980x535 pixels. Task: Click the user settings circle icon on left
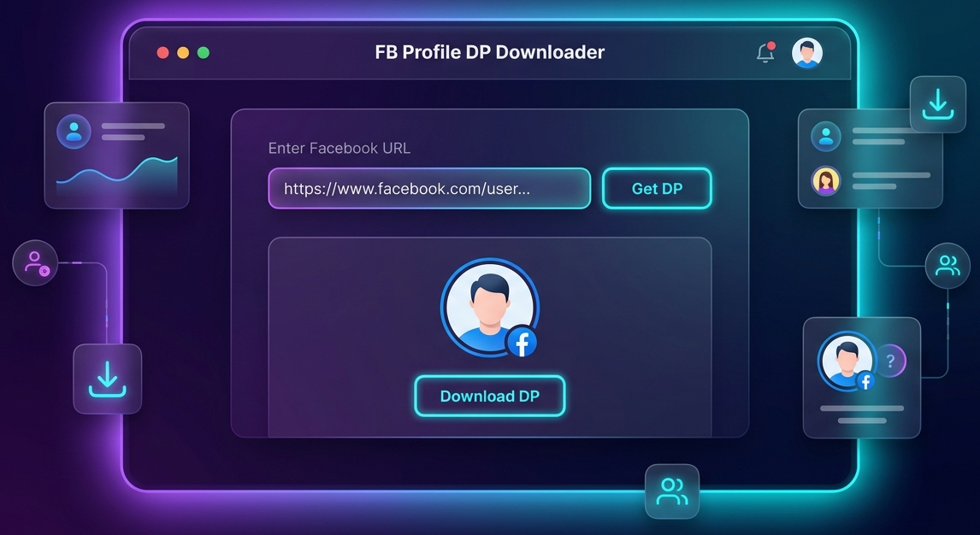point(35,263)
